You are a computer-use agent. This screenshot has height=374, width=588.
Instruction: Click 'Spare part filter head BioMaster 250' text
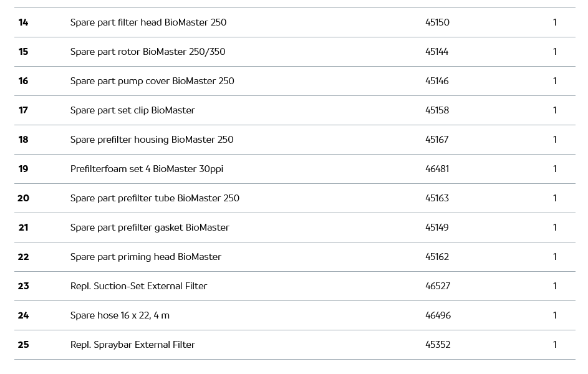148,22
